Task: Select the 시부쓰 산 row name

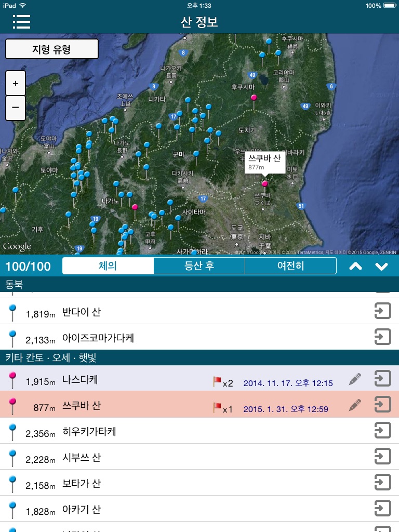Action: pyautogui.click(x=82, y=458)
